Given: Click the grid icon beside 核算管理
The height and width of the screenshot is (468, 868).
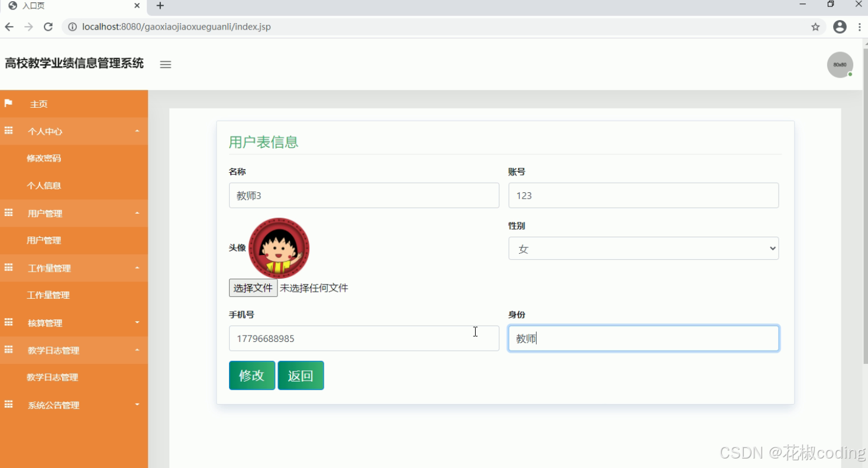Looking at the screenshot, I should (8, 322).
